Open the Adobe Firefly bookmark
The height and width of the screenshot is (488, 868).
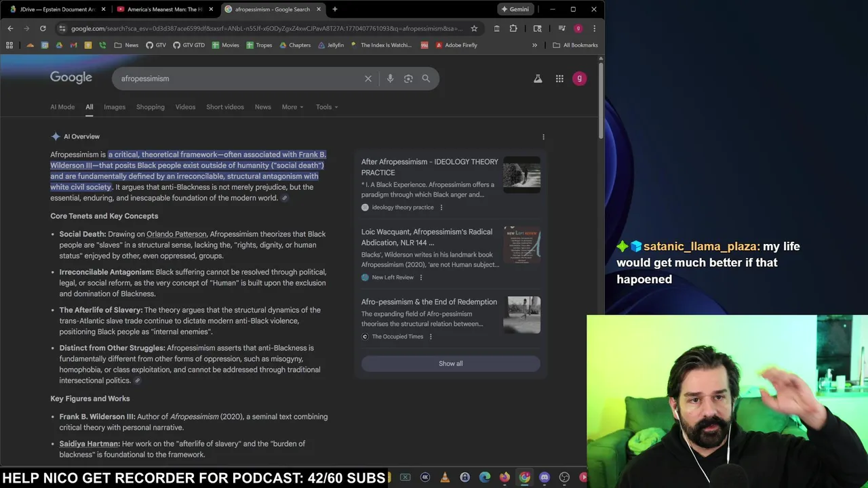coord(456,45)
